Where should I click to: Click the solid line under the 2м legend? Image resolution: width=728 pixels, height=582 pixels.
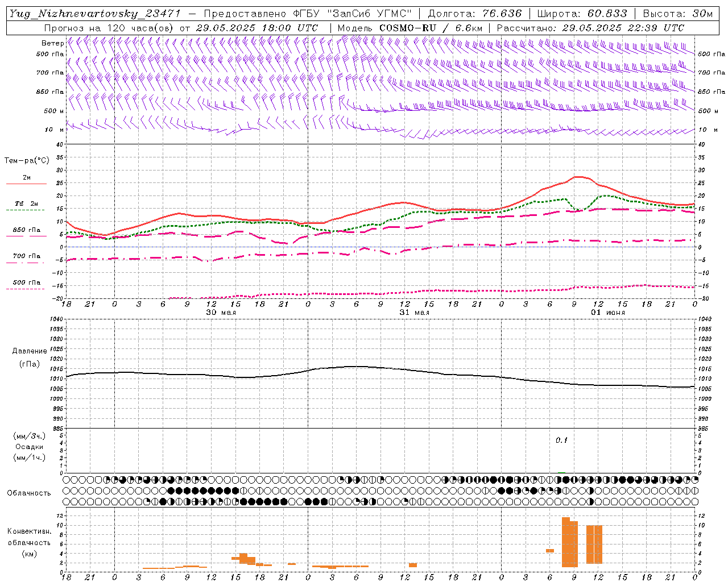click(26, 184)
